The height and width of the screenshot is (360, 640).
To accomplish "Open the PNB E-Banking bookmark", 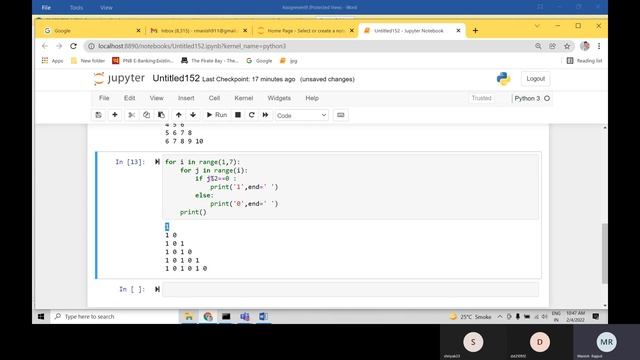I will (x=143, y=61).
